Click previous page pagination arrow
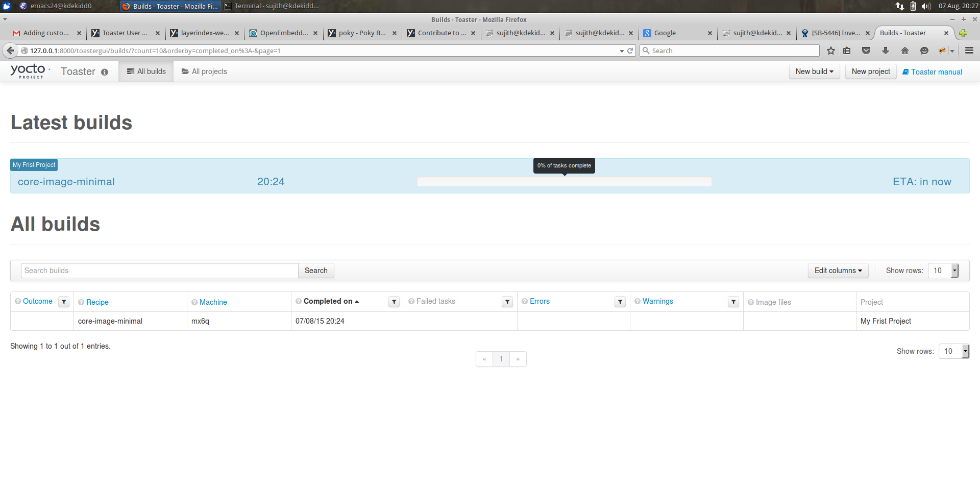The height and width of the screenshot is (487, 980). pyautogui.click(x=484, y=359)
